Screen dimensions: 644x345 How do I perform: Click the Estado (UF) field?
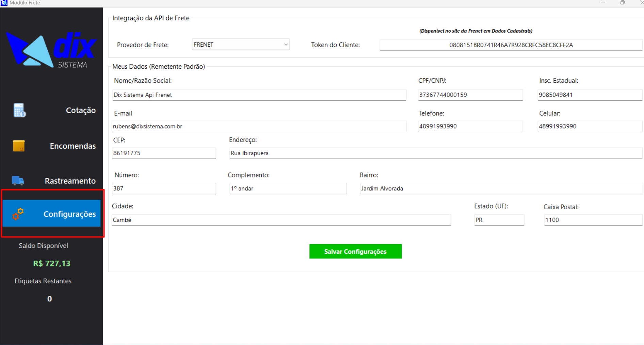(499, 220)
